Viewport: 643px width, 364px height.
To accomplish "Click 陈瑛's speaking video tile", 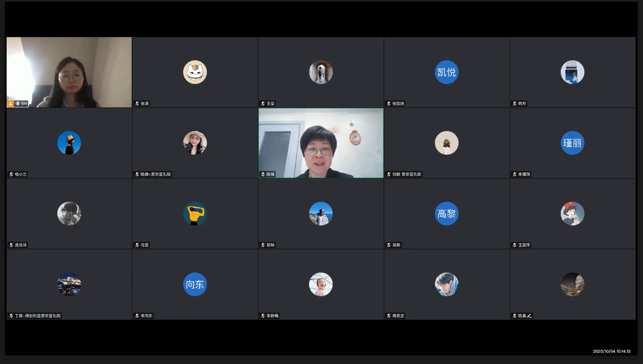I will (321, 143).
